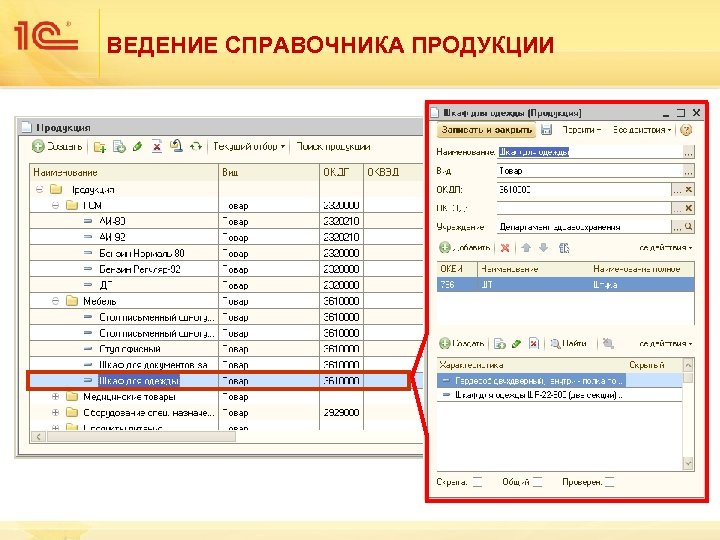Image resolution: width=720 pixels, height=540 pixels.
Task: Click the characteristics list scroll down arrow
Action: [x=688, y=464]
